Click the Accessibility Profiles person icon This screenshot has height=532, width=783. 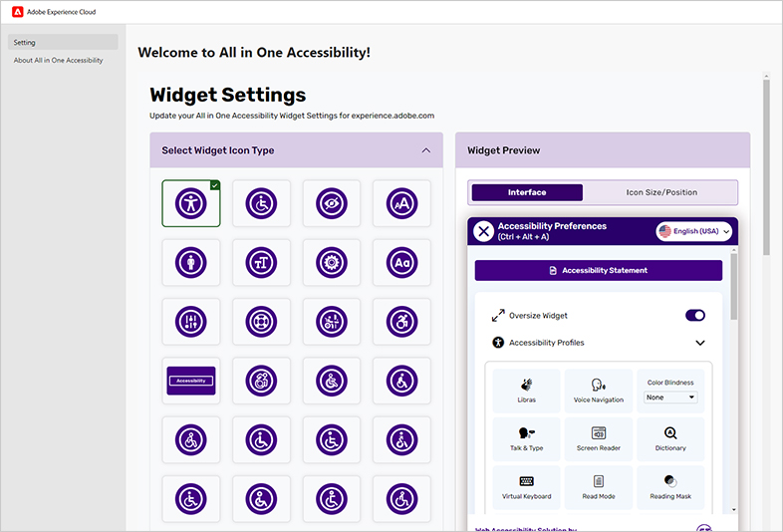point(498,342)
